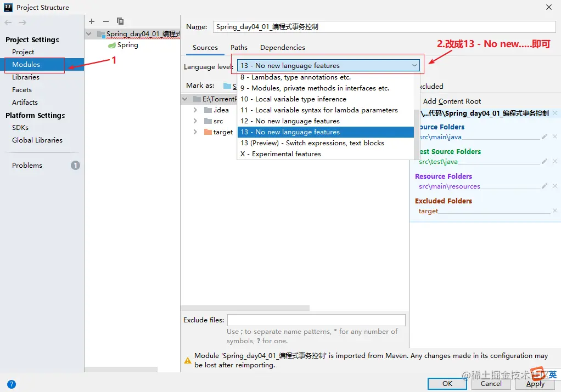The height and width of the screenshot is (392, 561).
Task: Open SDKs under Platform Settings
Action: point(20,128)
